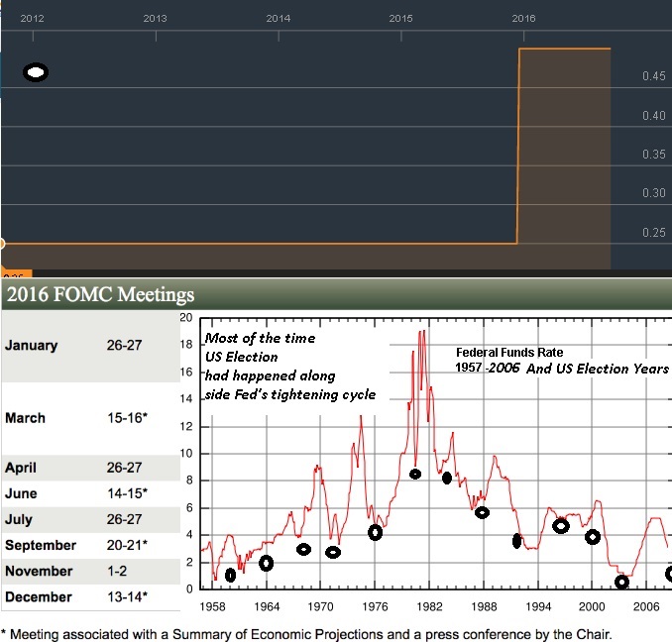The image size is (672, 642).
Task: Click the 2014 year label on the top axis
Action: (x=278, y=18)
